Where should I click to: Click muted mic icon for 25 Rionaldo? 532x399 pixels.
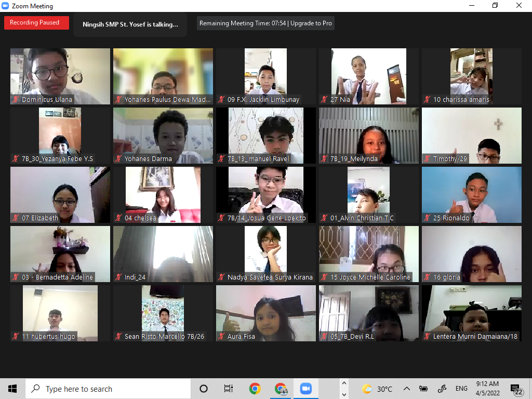[427, 218]
